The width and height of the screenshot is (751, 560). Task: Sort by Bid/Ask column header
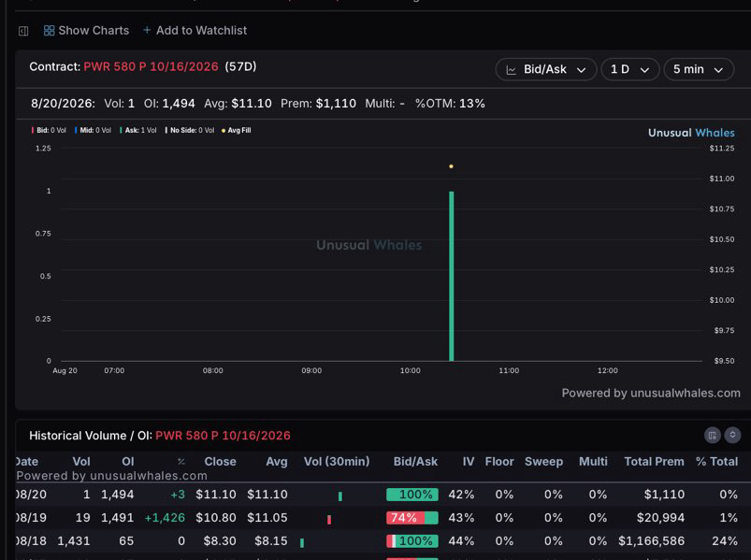pyautogui.click(x=415, y=462)
